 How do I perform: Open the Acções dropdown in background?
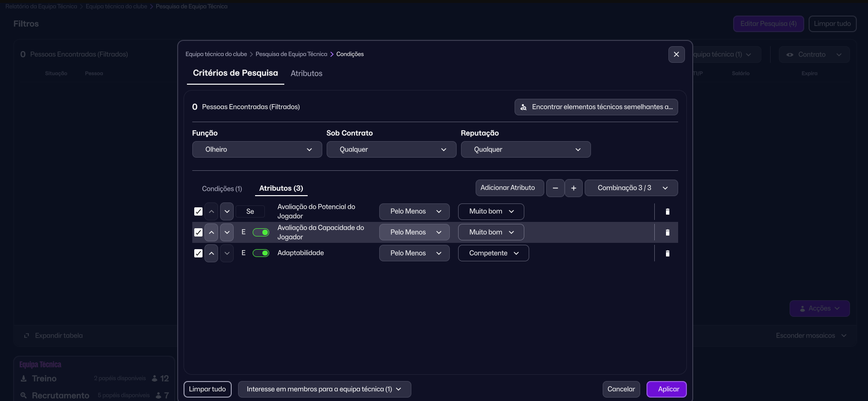tap(820, 309)
